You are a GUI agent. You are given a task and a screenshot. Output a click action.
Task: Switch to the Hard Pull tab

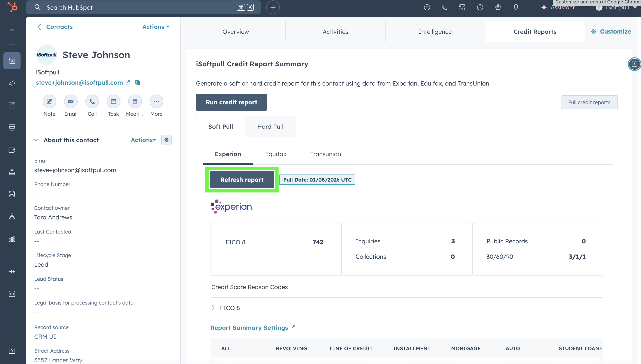270,127
